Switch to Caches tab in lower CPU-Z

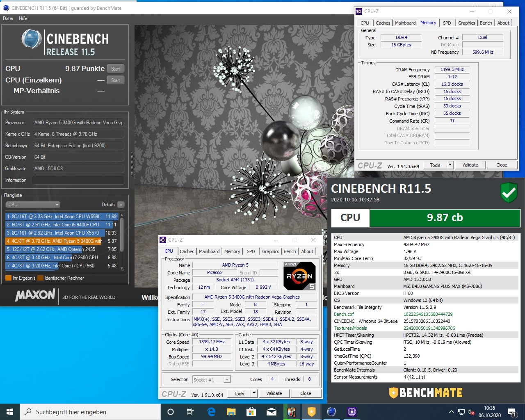(187, 251)
